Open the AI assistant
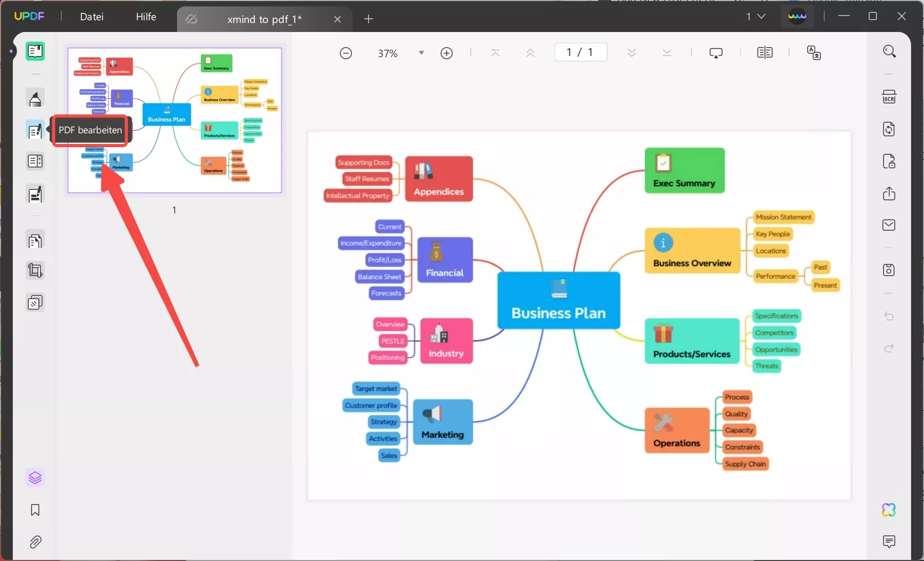The height and width of the screenshot is (561, 924). pyautogui.click(x=889, y=510)
